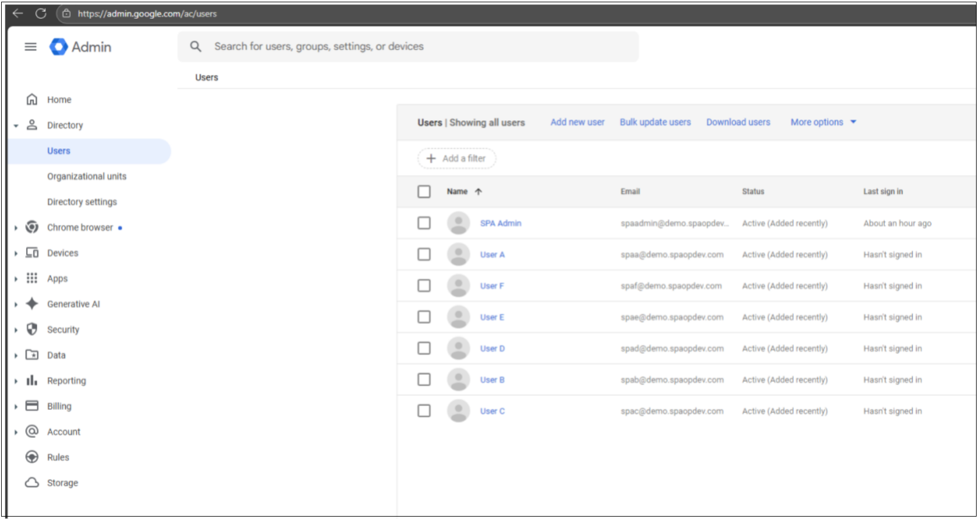Click the Reporting bar chart icon
The height and width of the screenshot is (520, 980).
(32, 381)
